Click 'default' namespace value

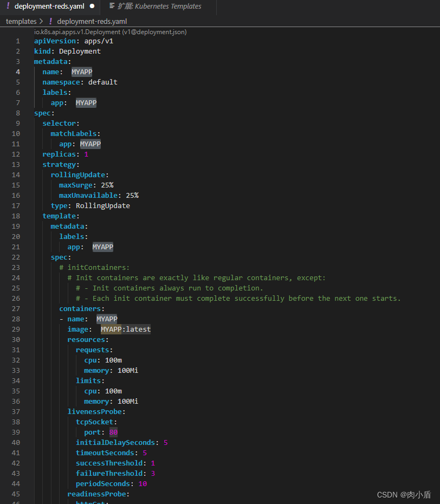tap(103, 82)
